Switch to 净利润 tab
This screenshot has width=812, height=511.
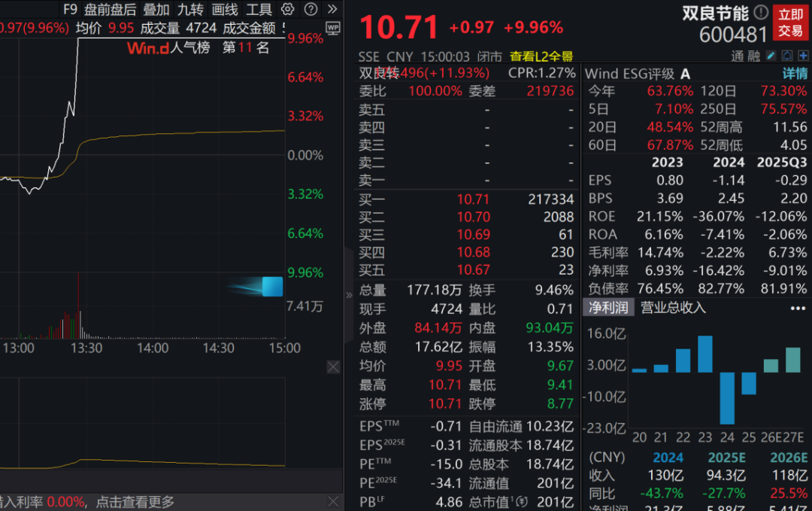(608, 308)
